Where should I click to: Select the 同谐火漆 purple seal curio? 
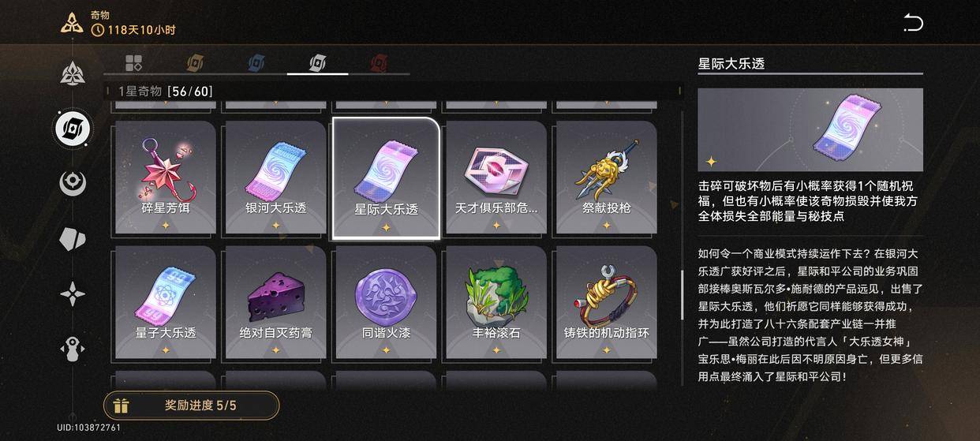pos(386,302)
